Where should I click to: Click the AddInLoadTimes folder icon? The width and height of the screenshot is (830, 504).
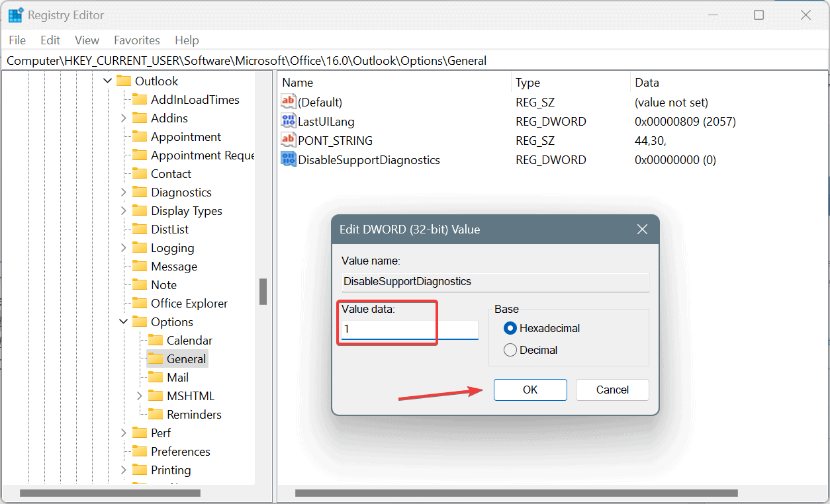pyautogui.click(x=140, y=99)
